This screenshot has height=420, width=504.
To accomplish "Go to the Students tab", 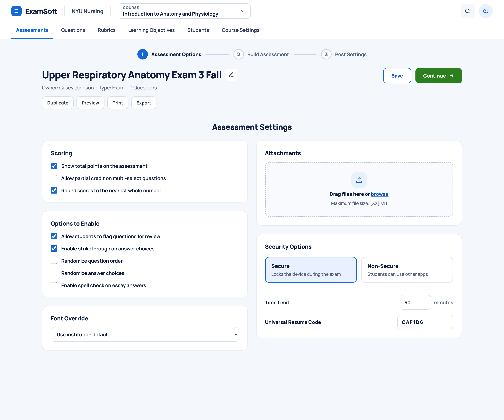I will click(198, 30).
